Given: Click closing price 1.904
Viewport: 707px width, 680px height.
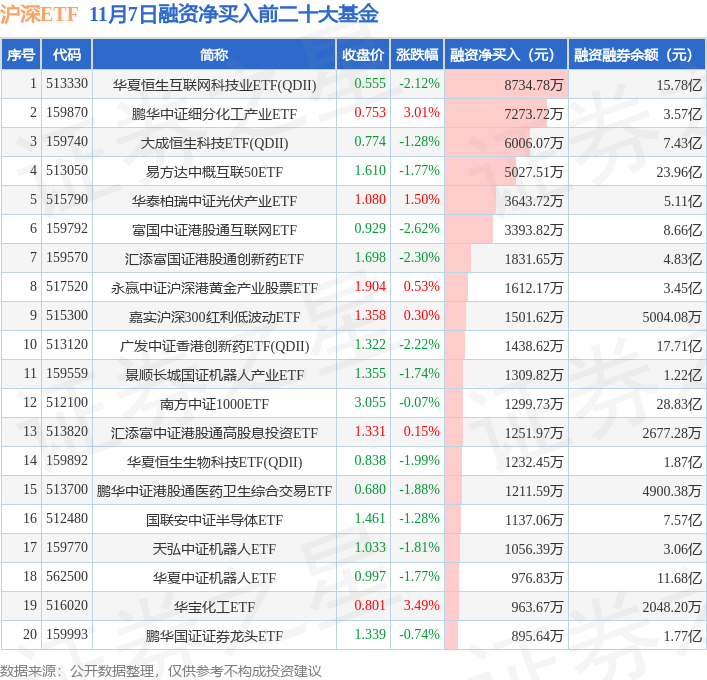Looking at the screenshot, I should (370, 287).
